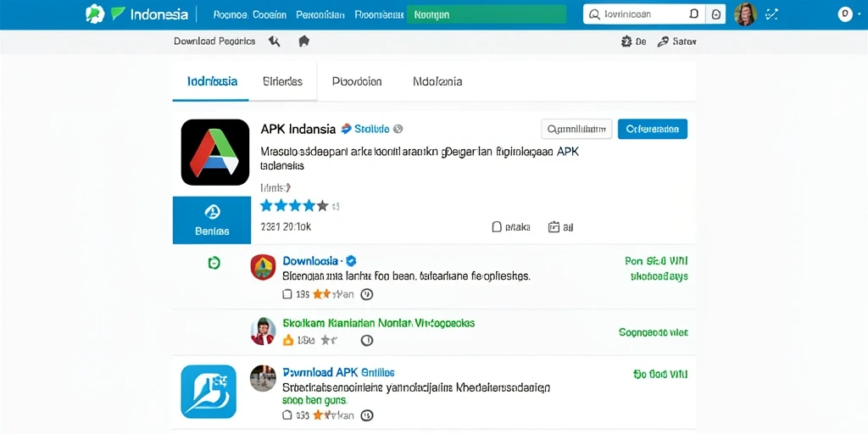Click the blue Benlras button

coord(212,220)
